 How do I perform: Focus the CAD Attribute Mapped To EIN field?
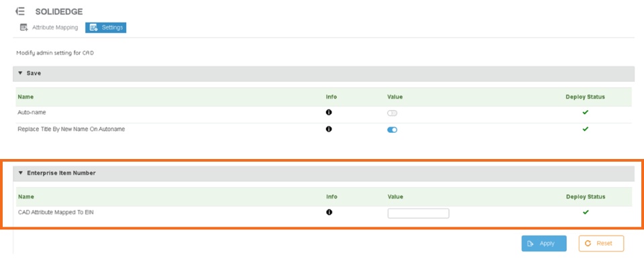(418, 213)
